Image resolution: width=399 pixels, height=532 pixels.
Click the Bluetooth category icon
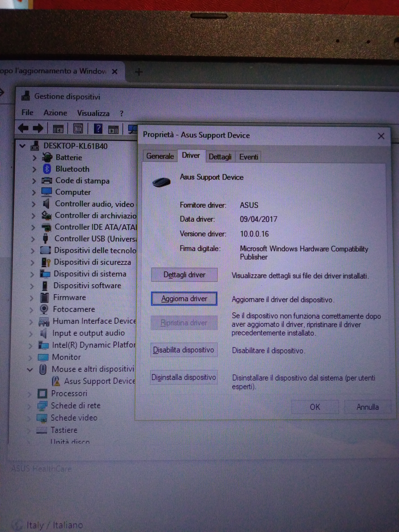(47, 169)
